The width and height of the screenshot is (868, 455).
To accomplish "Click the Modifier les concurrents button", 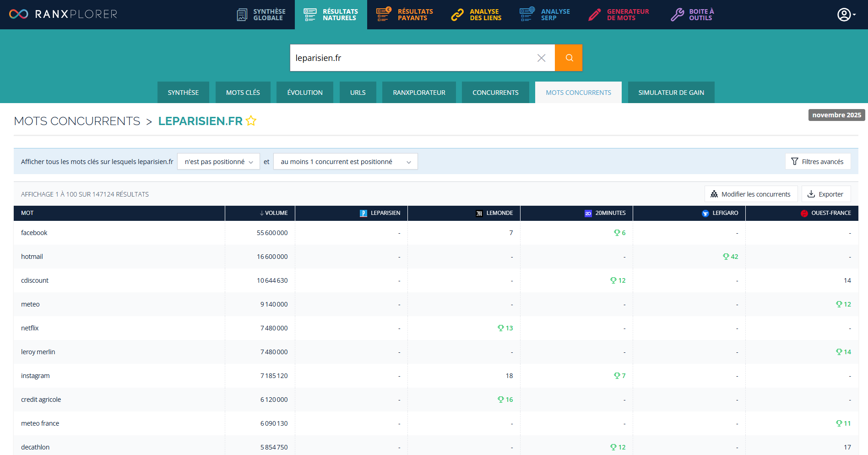I will tap(751, 194).
